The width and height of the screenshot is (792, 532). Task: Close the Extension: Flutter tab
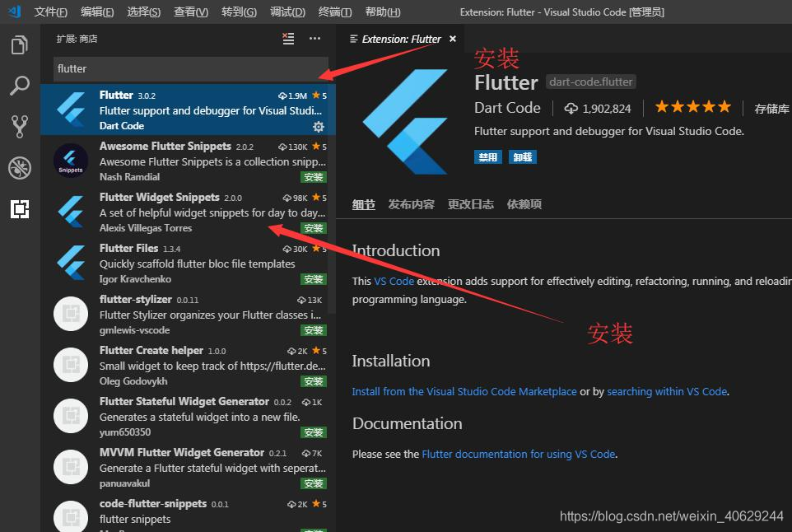(453, 39)
